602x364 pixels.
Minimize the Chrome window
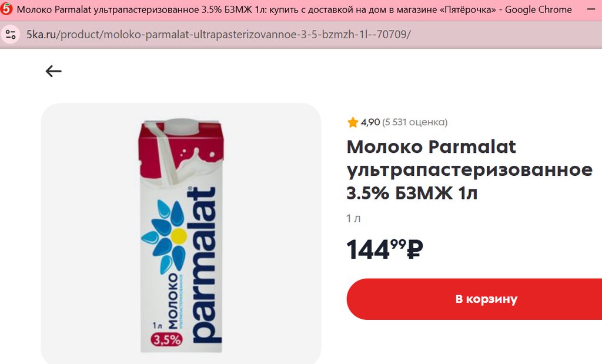[591, 9]
